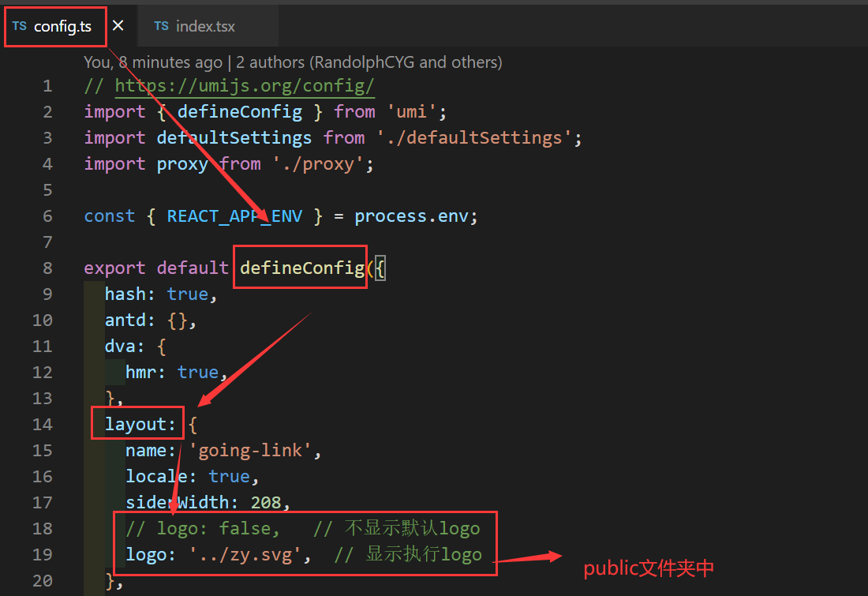Click the siderWidth value 208

pos(264,502)
